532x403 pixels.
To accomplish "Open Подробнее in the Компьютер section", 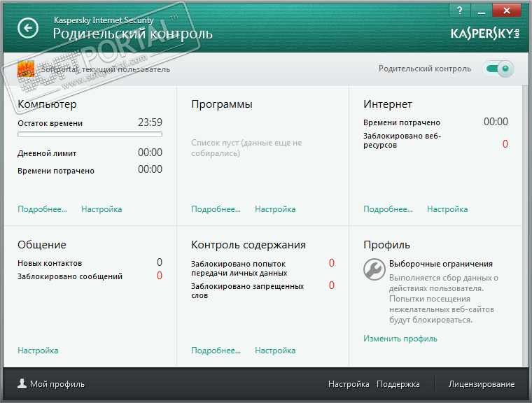I will tap(43, 209).
